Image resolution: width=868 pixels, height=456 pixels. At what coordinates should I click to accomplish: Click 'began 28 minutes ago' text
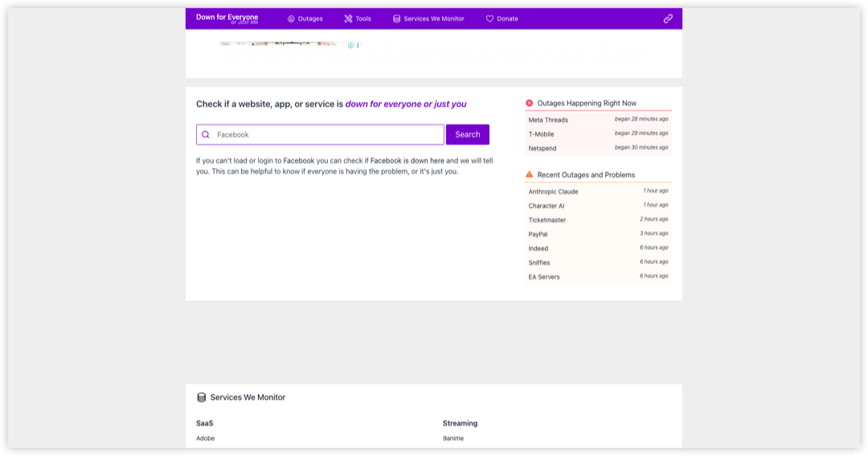tap(641, 119)
